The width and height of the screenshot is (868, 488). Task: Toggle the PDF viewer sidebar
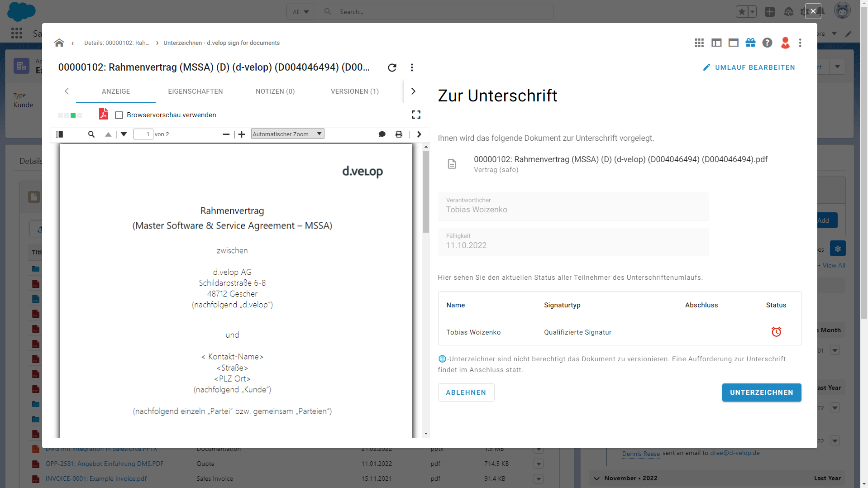59,134
